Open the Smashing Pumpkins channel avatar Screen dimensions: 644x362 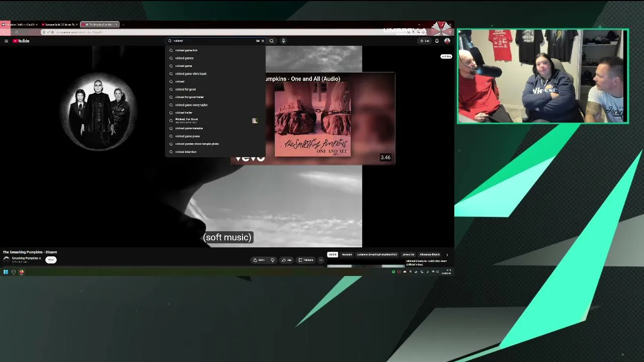point(7,259)
